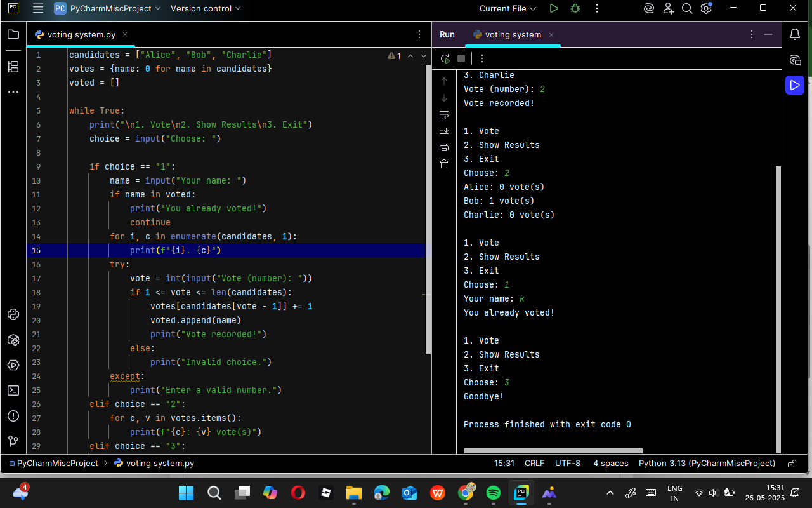
Task: Click the green Run button in toolbar
Action: [x=554, y=9]
